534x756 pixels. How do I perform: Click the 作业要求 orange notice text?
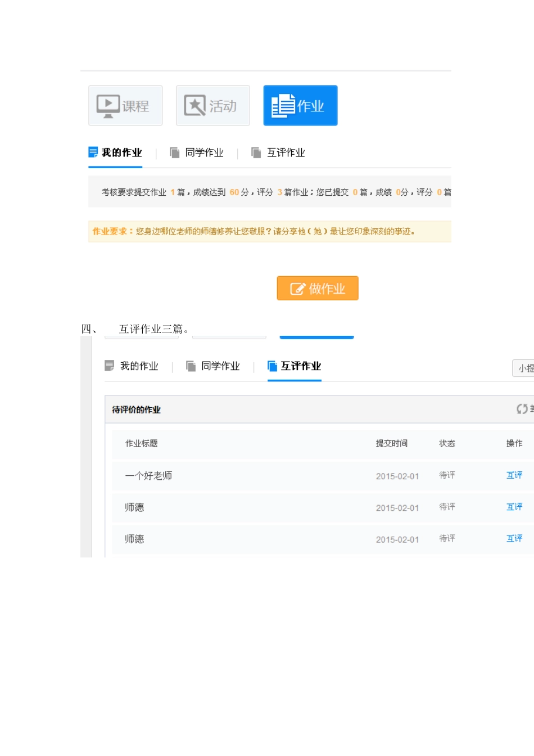(x=254, y=231)
